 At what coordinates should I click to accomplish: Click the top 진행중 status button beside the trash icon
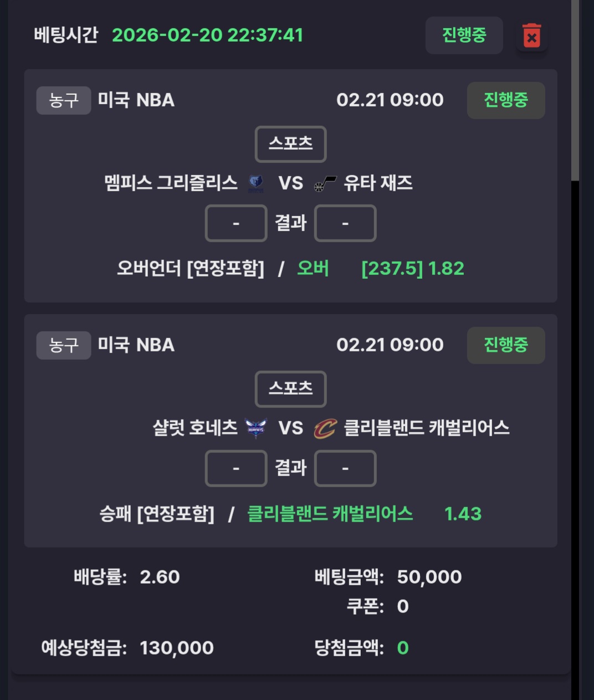pyautogui.click(x=464, y=35)
